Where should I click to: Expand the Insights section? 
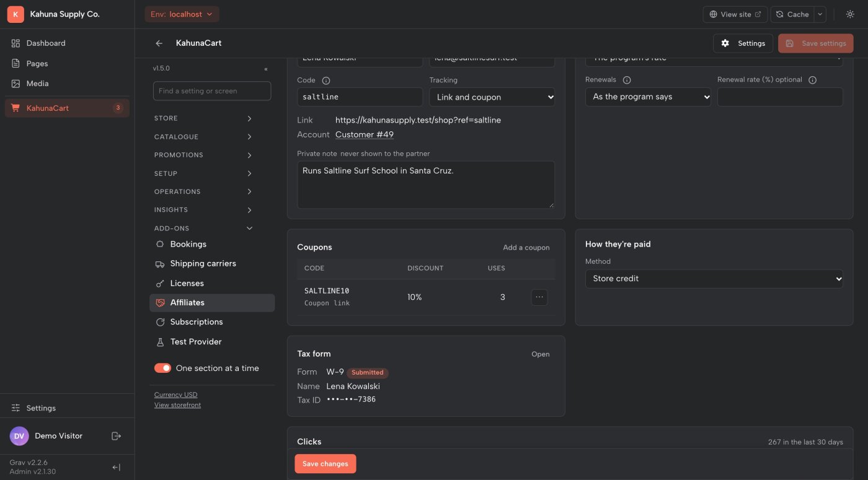point(204,210)
